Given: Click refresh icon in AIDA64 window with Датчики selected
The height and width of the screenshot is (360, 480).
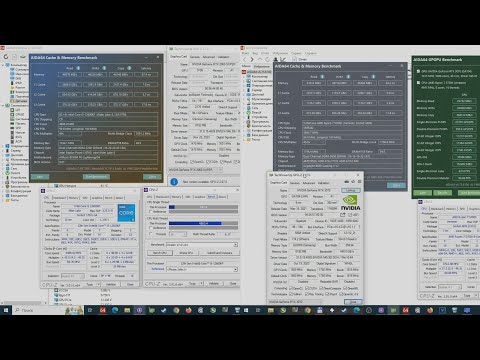Looking at the screenshot, I should pyautogui.click(x=6, y=57).
